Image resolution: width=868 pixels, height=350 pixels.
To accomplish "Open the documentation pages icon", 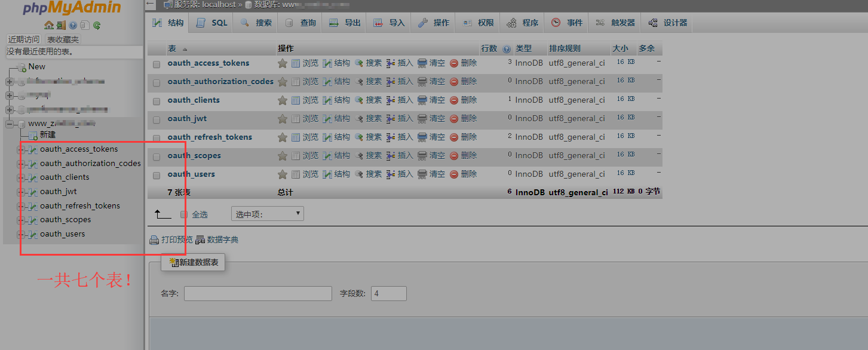I will 85,25.
